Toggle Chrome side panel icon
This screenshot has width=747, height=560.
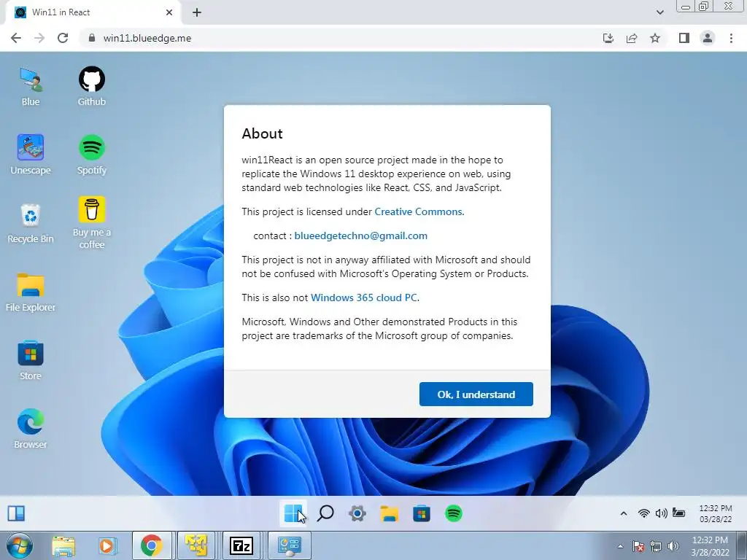pos(684,38)
